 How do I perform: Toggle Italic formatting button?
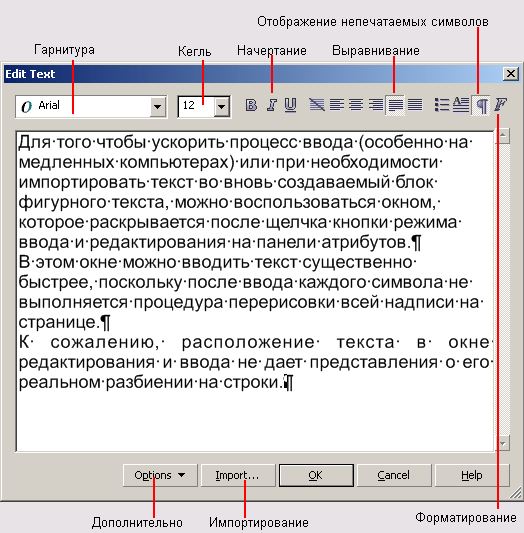271,105
